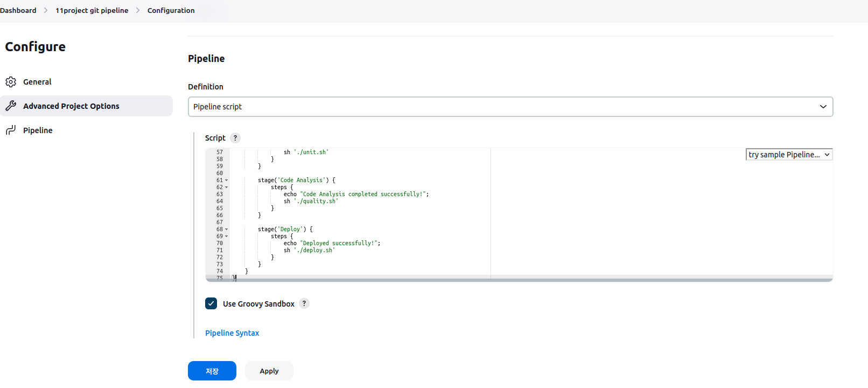
Task: Open the Definition Pipeline script dropdown
Action: (510, 107)
